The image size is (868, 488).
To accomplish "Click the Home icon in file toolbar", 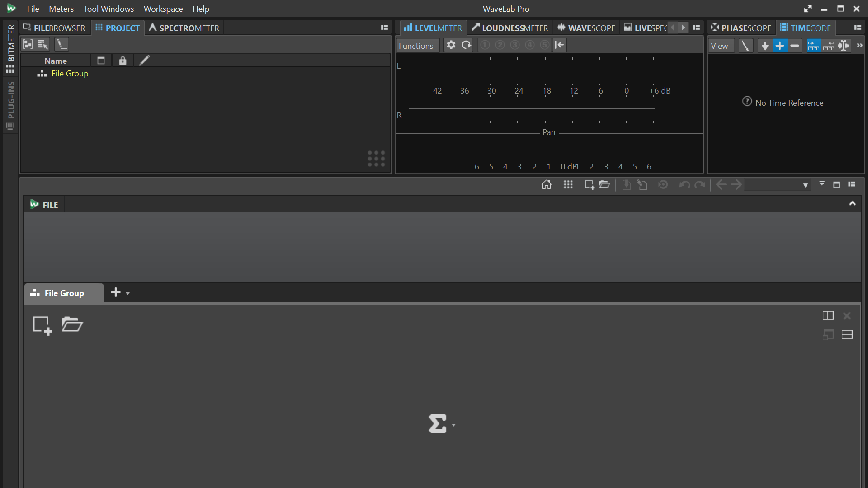I will click(x=547, y=185).
